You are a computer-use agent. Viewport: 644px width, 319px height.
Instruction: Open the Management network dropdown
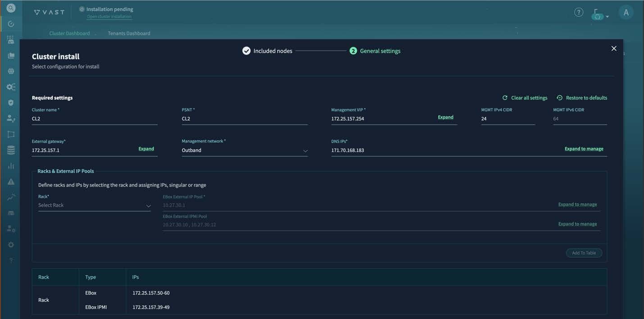[x=245, y=150]
